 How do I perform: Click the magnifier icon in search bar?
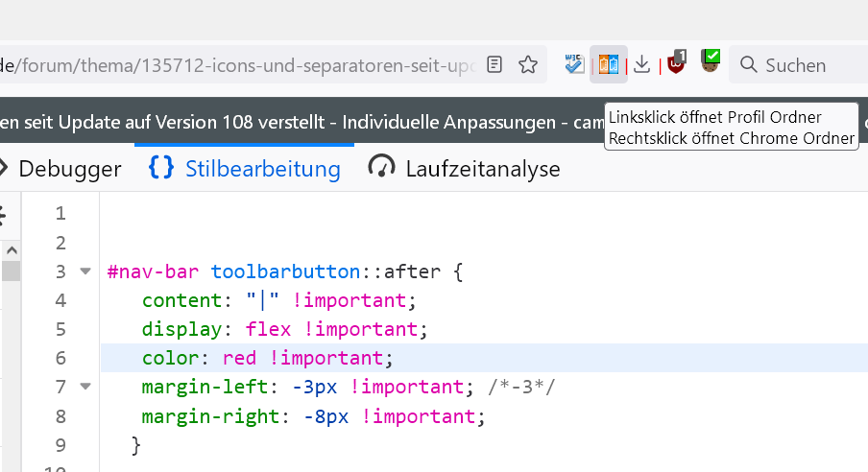coord(748,65)
